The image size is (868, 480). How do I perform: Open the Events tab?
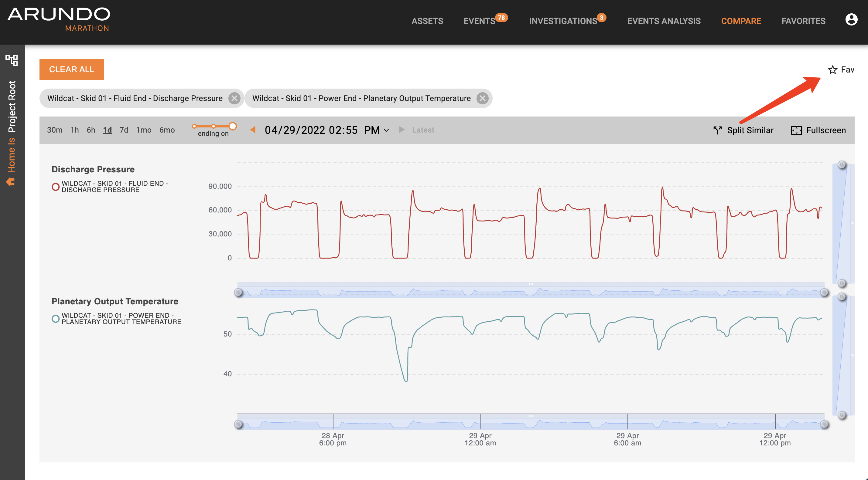[479, 21]
